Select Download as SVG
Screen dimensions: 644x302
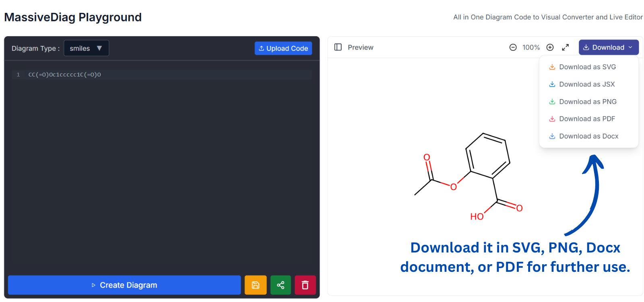(x=587, y=67)
